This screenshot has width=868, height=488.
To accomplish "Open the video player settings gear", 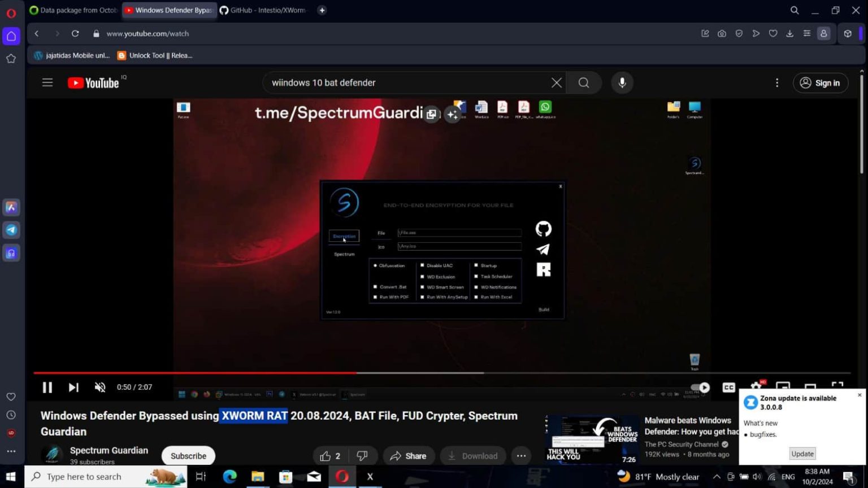I will (x=756, y=387).
